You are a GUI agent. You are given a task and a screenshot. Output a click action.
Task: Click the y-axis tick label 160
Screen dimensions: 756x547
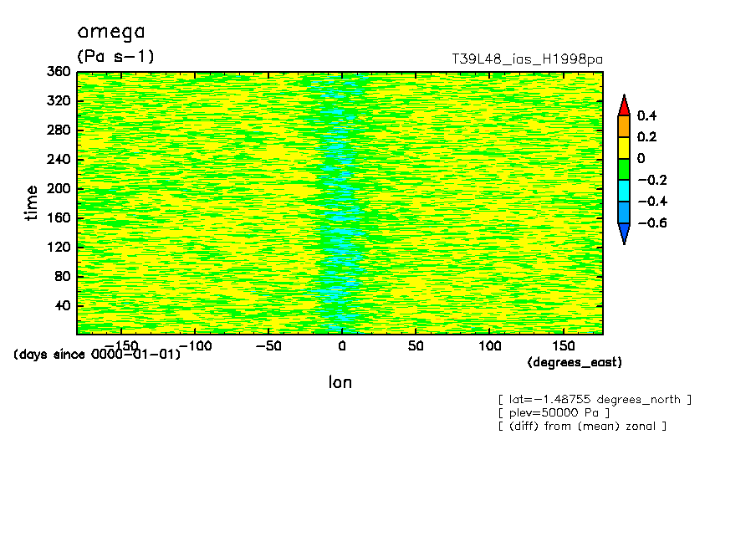coord(59,218)
